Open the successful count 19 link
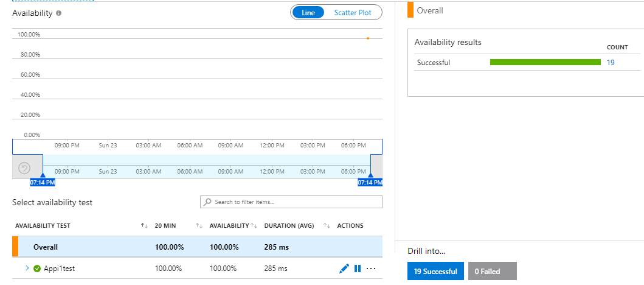 tap(611, 62)
